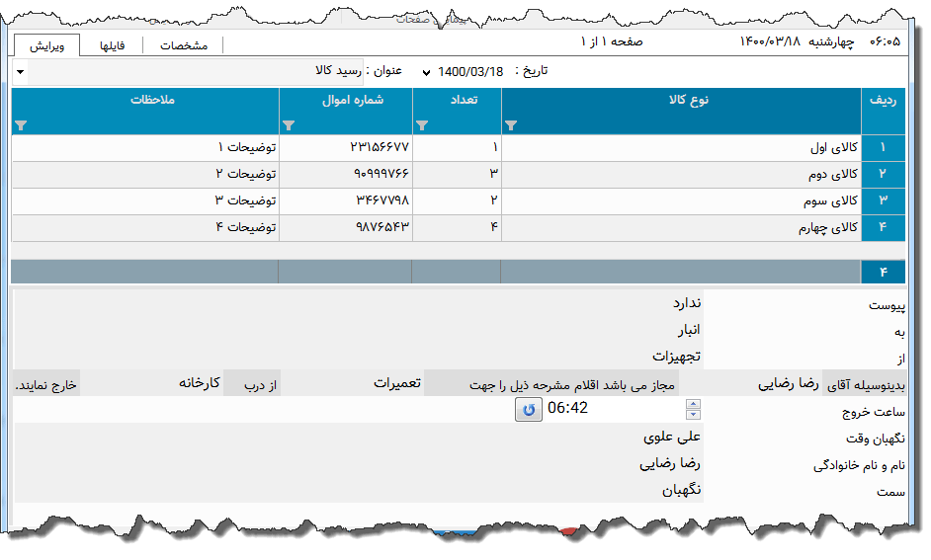931x560 pixels.
Task: Click توضیحات ۲ cell
Action: click(145, 175)
